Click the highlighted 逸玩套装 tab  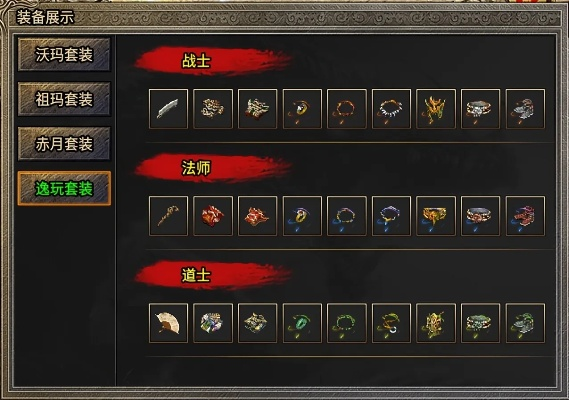[64, 188]
